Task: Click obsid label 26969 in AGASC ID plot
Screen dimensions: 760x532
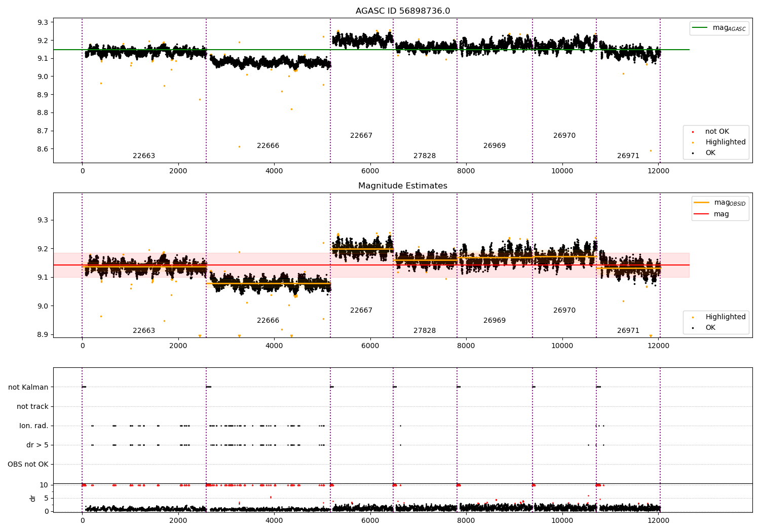Action: click(495, 146)
